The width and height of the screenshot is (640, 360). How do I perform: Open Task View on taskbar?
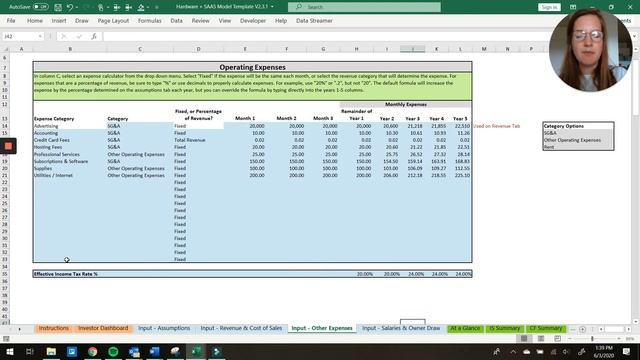click(x=30, y=351)
